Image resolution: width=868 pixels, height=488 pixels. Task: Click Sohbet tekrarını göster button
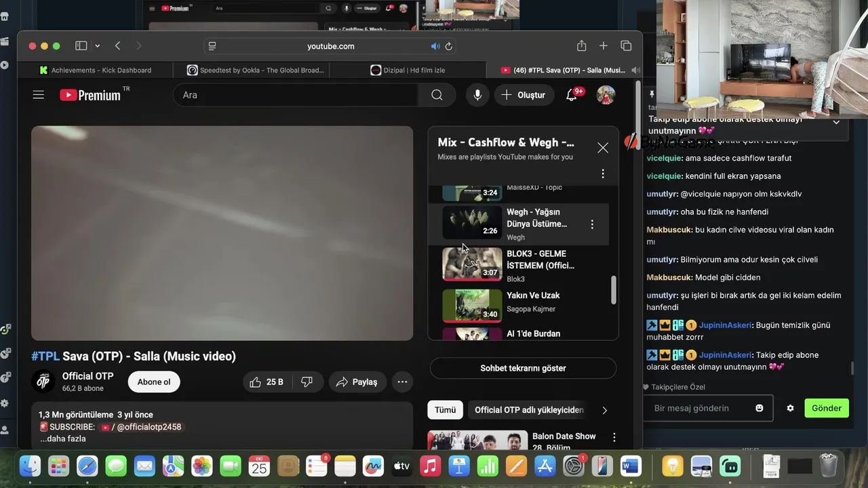point(523,368)
